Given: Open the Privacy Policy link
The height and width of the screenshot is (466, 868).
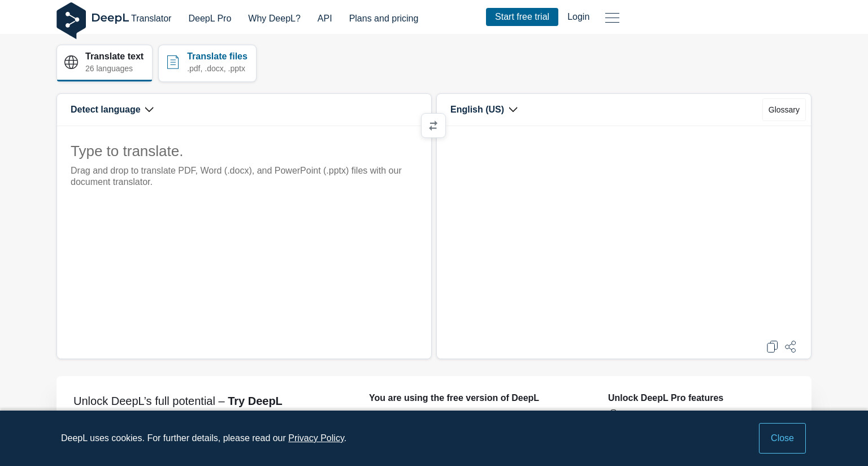Looking at the screenshot, I should (x=316, y=438).
